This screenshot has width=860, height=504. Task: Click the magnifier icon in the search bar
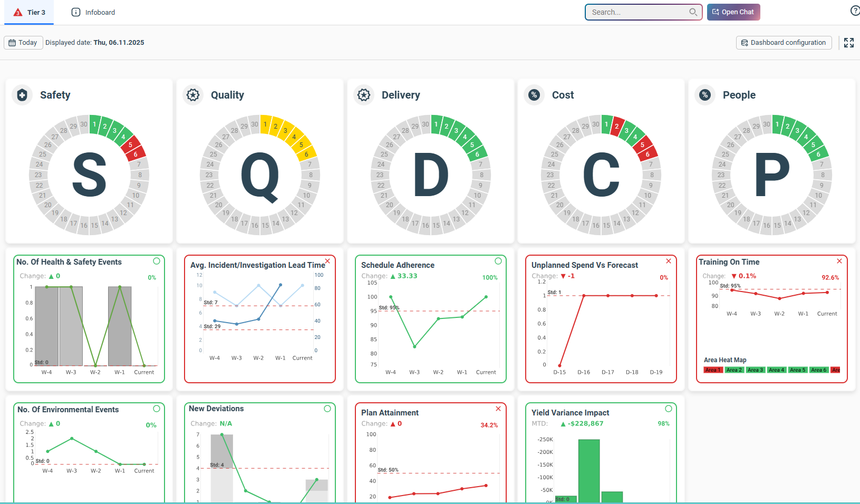click(693, 12)
